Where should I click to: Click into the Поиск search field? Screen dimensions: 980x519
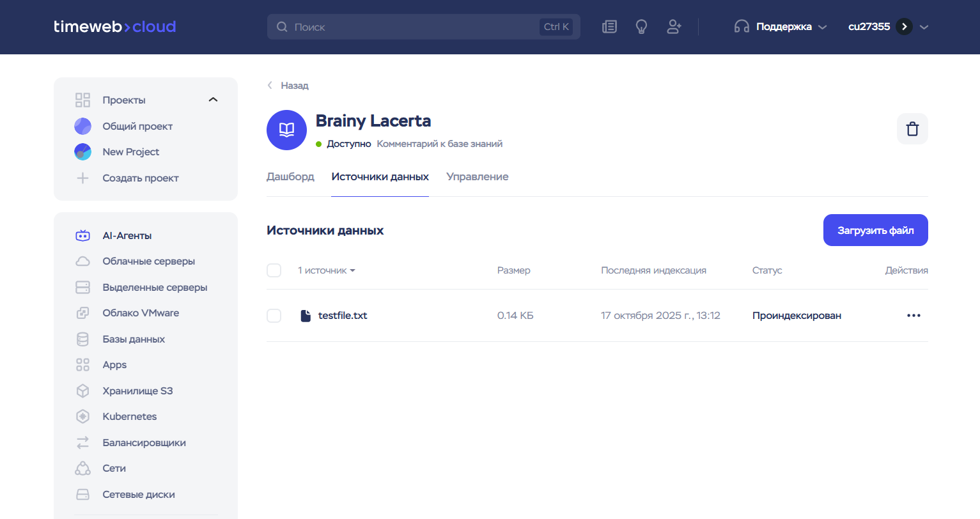(409, 27)
